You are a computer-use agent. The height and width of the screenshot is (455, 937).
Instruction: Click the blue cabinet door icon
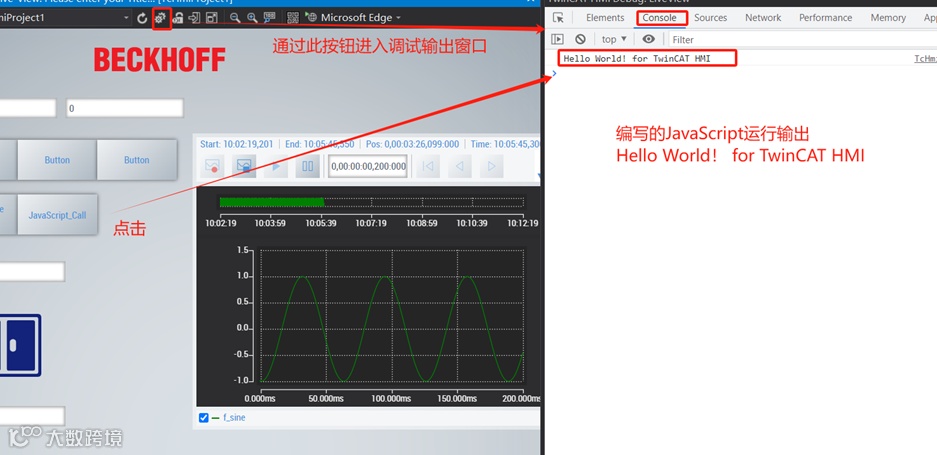click(x=20, y=345)
